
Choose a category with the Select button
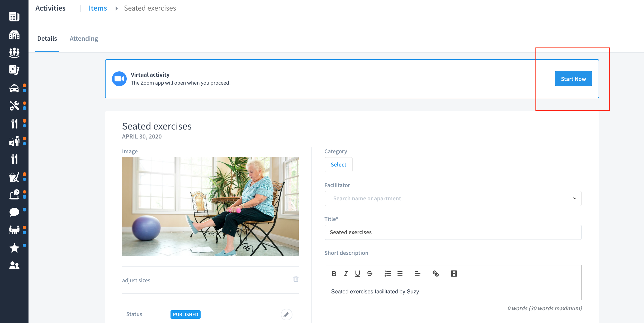(338, 165)
